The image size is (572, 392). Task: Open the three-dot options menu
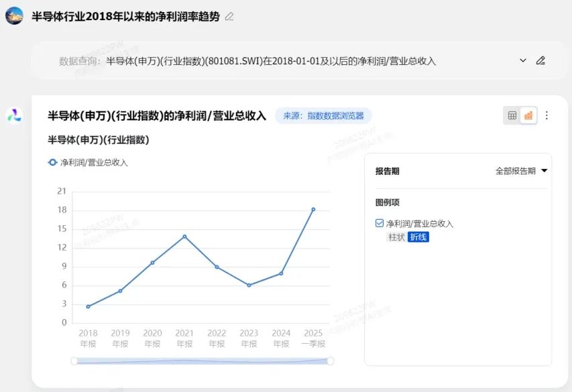547,115
